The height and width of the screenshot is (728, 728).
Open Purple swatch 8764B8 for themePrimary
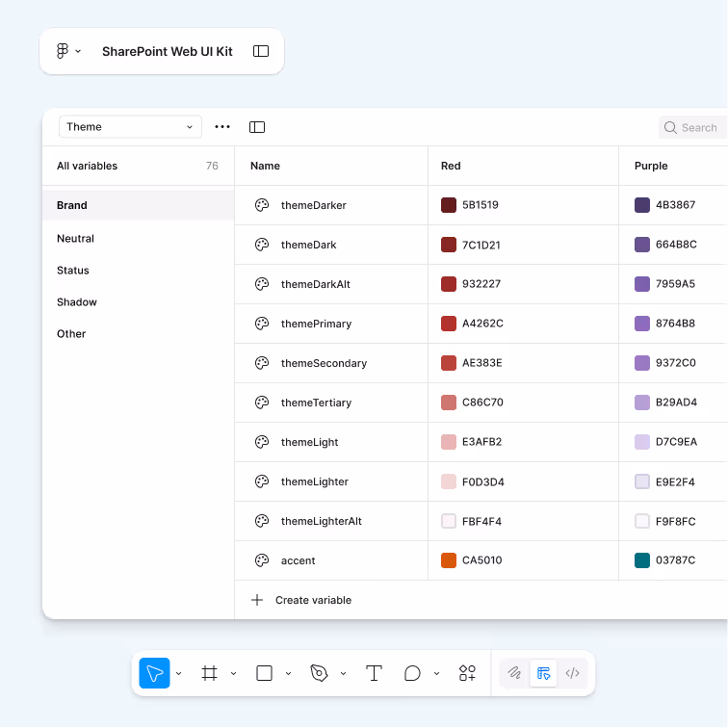click(x=642, y=324)
